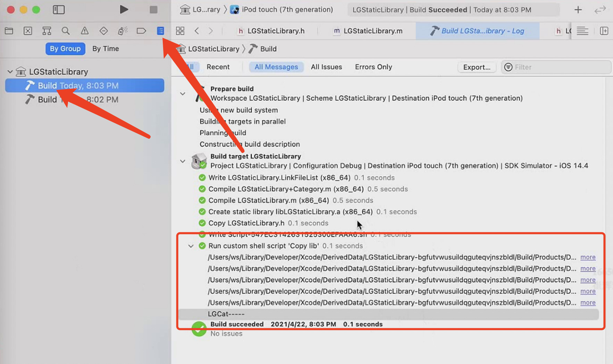Collapse the Prepare build section
Viewport: 613px width, 364px height.
(183, 94)
